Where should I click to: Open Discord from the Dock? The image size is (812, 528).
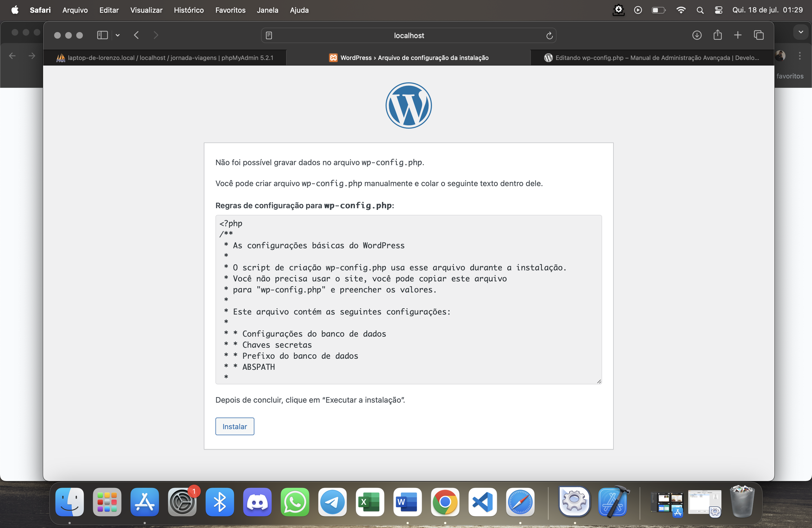257,502
